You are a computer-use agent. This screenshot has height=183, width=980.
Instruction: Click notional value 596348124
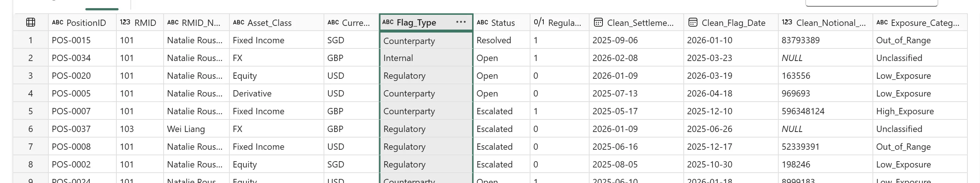825,111
